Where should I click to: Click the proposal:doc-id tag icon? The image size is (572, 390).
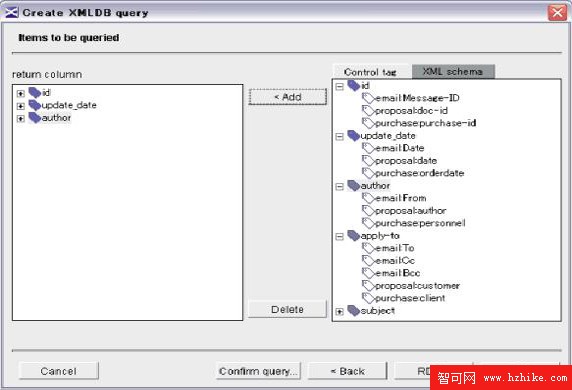pos(368,111)
